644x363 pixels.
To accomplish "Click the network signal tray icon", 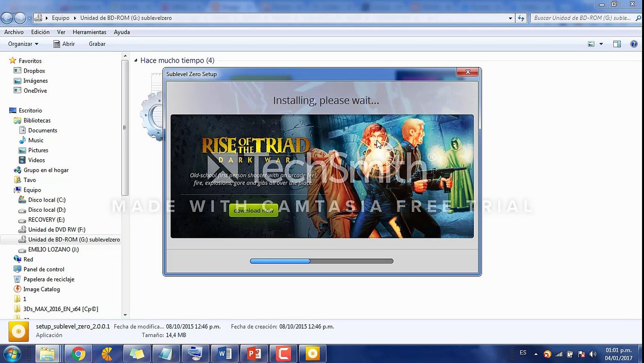I will 559,354.
